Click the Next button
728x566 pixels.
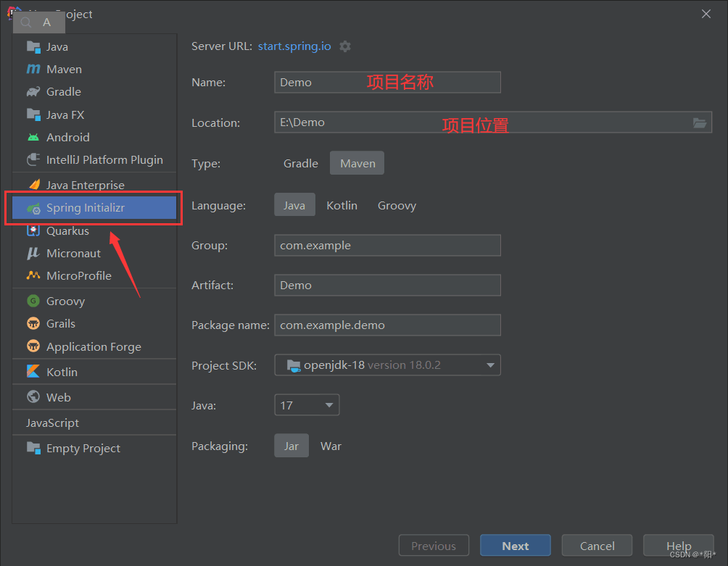[x=516, y=546]
